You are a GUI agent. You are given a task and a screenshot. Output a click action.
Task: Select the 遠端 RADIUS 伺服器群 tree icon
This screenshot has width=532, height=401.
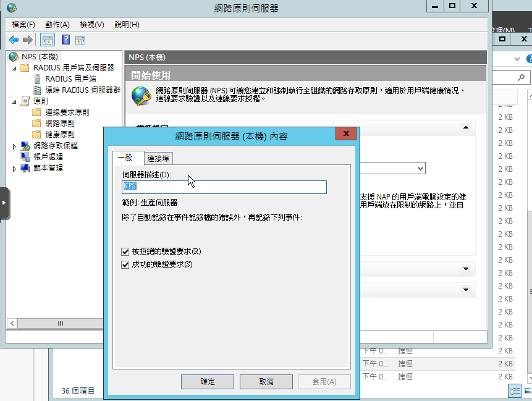tap(38, 90)
